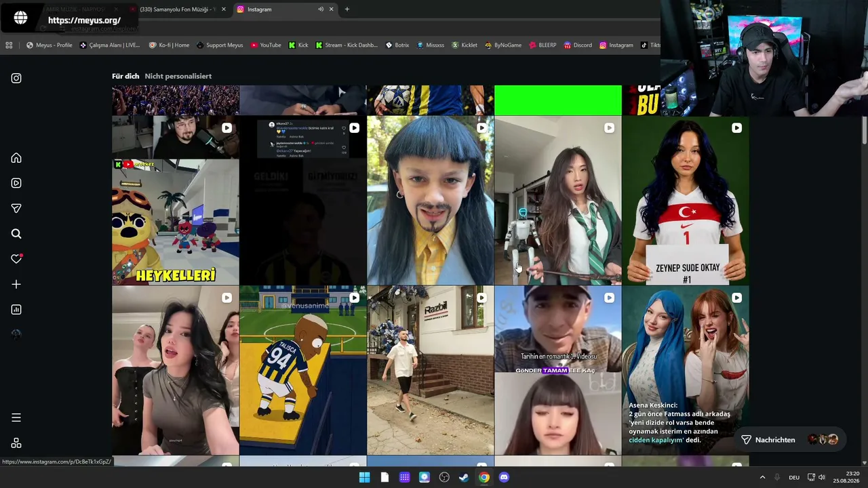The width and height of the screenshot is (868, 488).
Task: Click the page vertical scrollbar
Action: [865, 129]
